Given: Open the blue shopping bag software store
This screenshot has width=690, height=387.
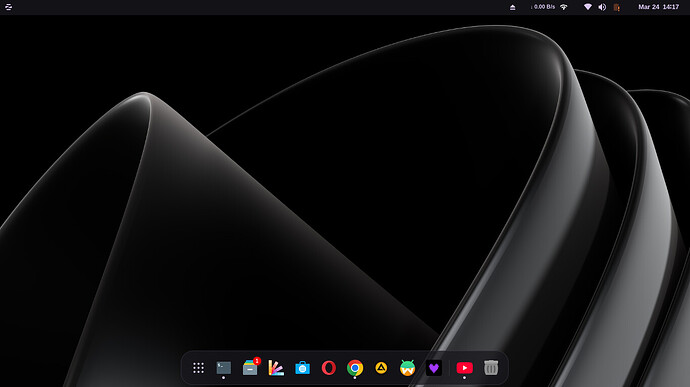Looking at the screenshot, I should tap(302, 368).
